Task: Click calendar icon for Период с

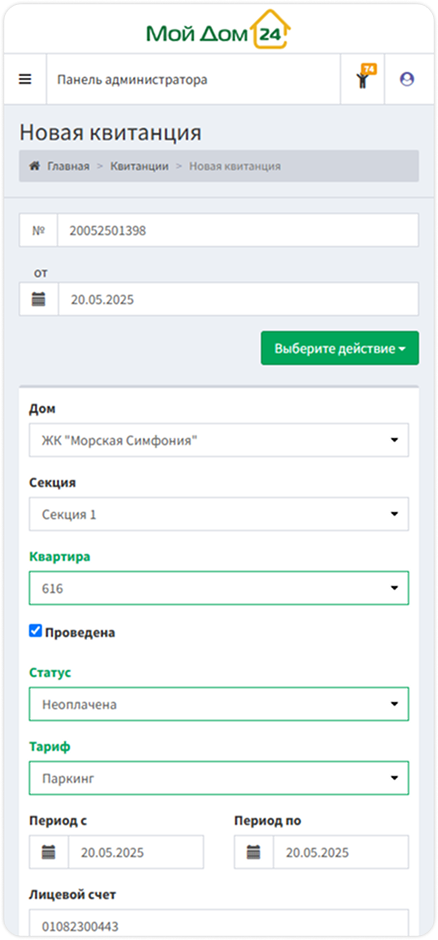Action: pos(49,852)
